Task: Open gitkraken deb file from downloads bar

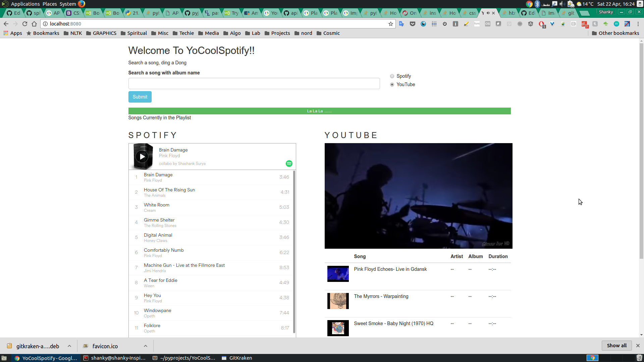Action: [34, 346]
